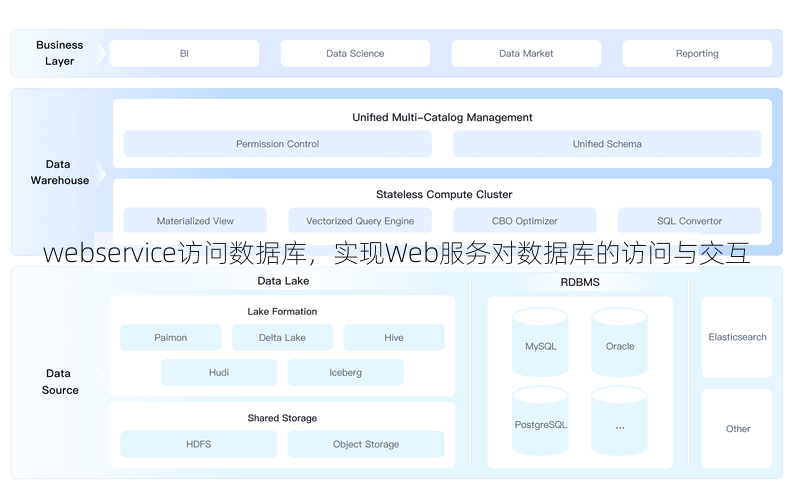Viewport: 794px width, 490px height.
Task: Click the webservice访问数据库 caption text
Action: pos(396,253)
